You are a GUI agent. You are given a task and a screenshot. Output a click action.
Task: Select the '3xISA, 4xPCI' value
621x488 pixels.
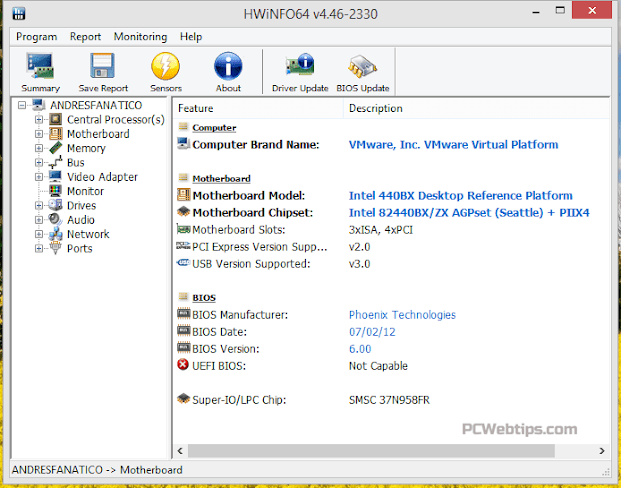pos(381,230)
